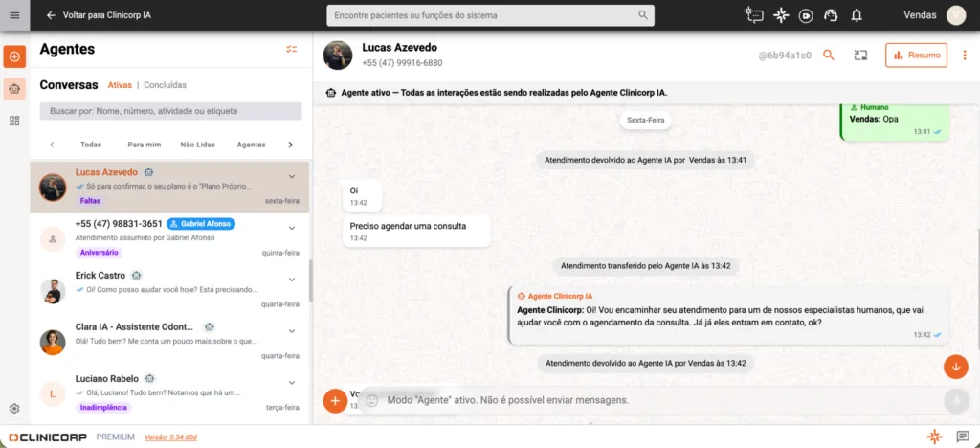The image size is (980, 448).
Task: Expand the Lucas Azevedo conversation chevron
Action: click(x=292, y=176)
